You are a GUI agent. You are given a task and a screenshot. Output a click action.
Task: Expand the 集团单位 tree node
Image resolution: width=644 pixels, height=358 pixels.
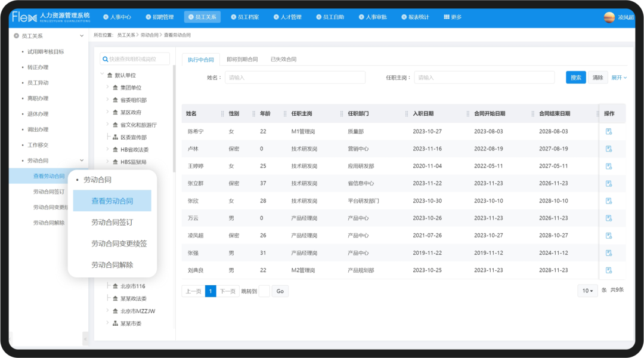pyautogui.click(x=108, y=87)
